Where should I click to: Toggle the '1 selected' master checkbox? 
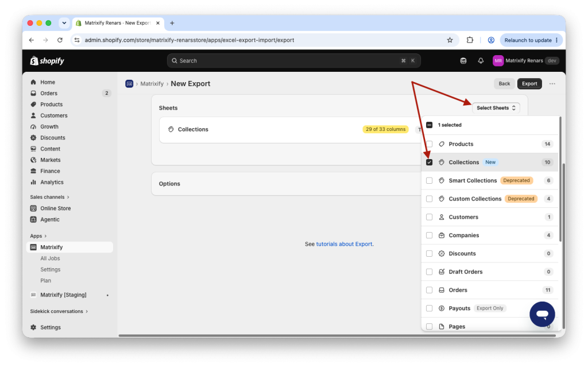click(429, 125)
